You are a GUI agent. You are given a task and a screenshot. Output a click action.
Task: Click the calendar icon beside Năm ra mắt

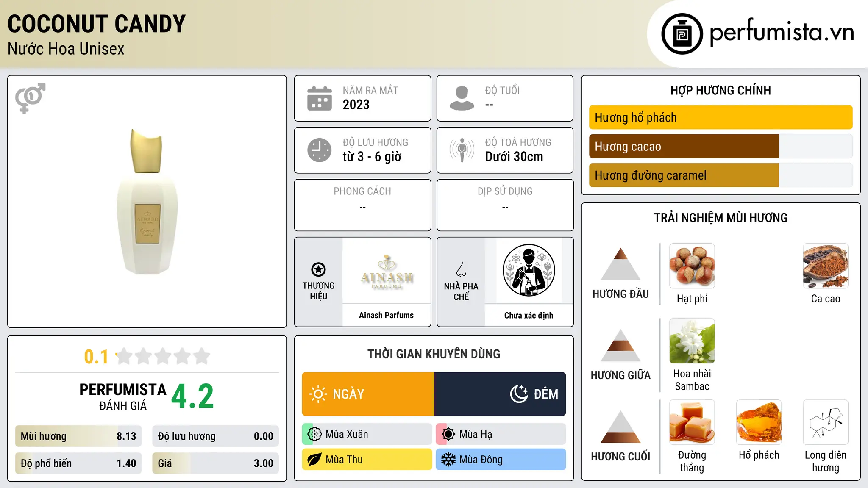320,98
